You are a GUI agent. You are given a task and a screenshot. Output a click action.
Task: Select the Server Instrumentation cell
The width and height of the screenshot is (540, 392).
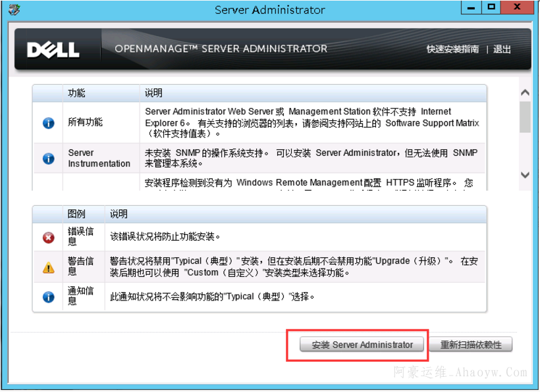[x=99, y=158]
